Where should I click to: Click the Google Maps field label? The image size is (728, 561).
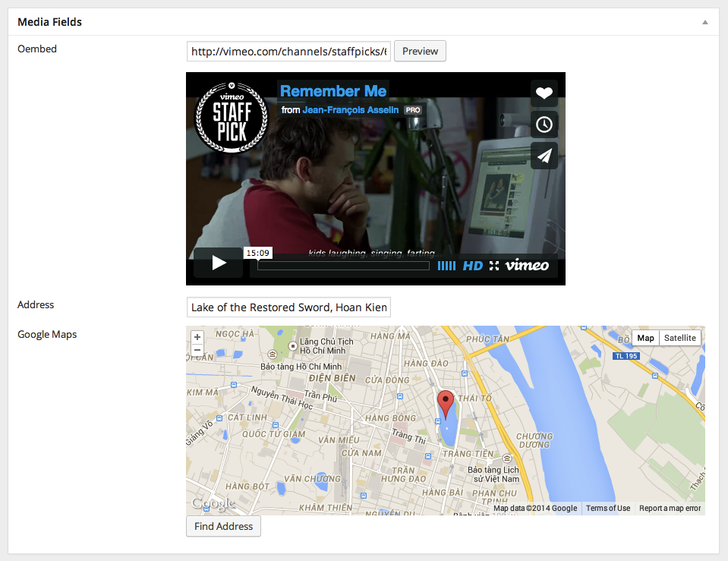coord(47,334)
